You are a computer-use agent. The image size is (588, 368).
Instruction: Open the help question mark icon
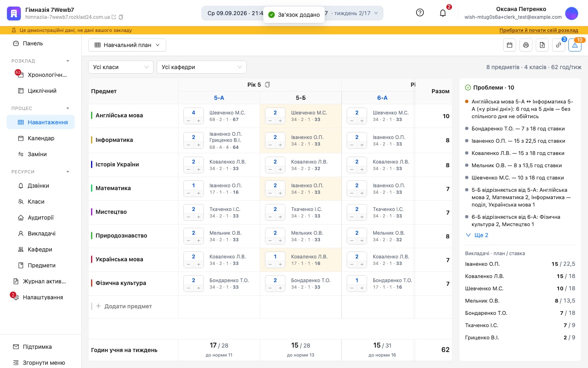coord(420,13)
